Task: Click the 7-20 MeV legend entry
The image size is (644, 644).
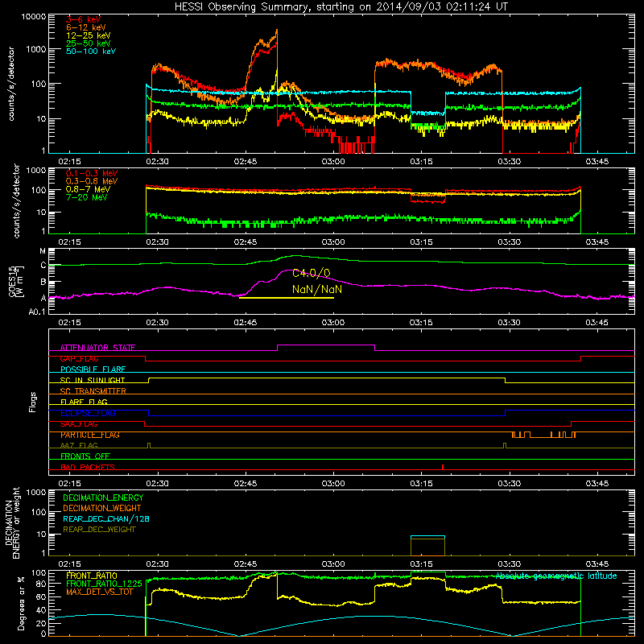Action: (x=87, y=197)
